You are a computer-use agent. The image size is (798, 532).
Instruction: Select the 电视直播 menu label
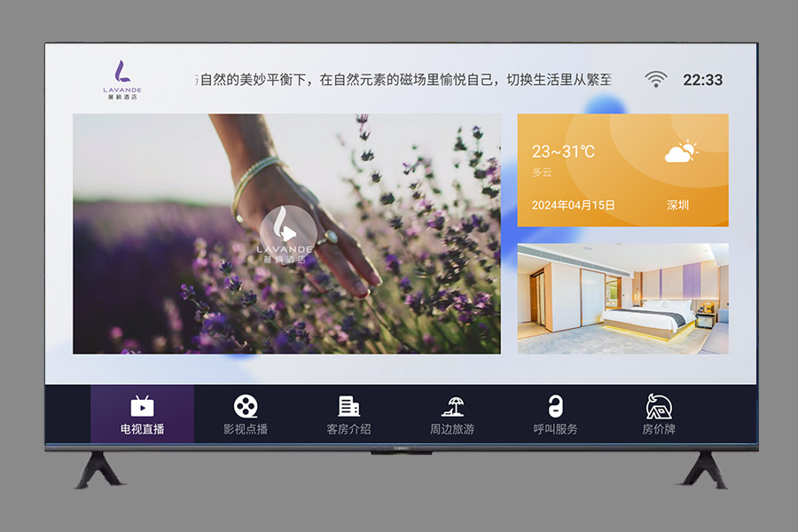[142, 429]
